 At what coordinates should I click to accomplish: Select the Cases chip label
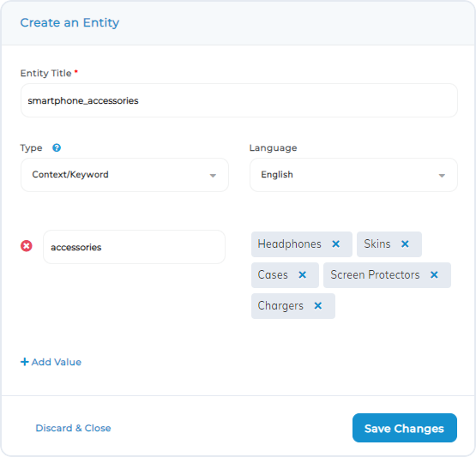click(x=273, y=274)
